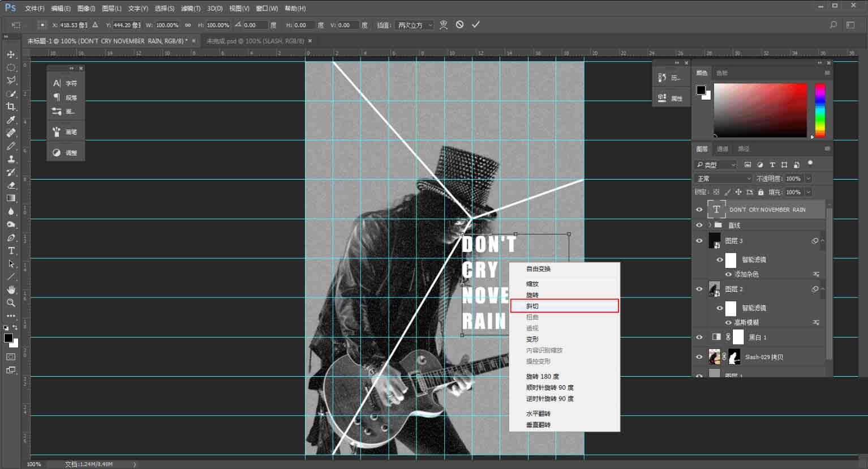Switch to the 通道 tab
This screenshot has width=868, height=469.
click(723, 149)
